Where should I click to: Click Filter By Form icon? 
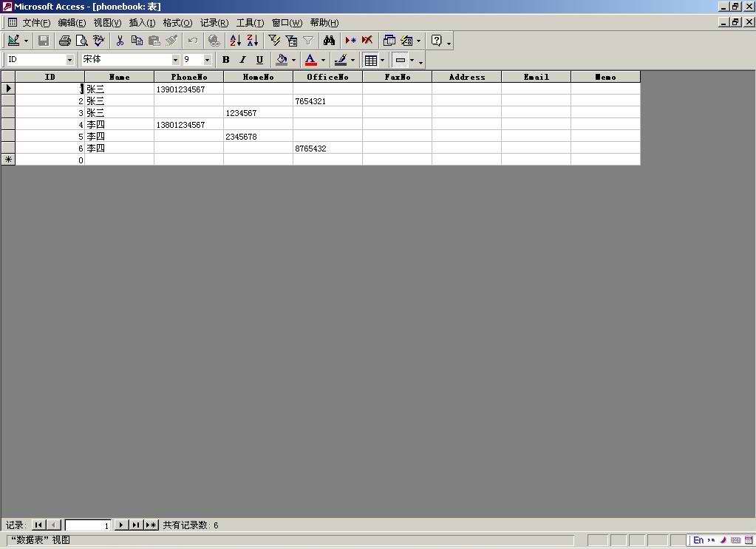coord(290,41)
